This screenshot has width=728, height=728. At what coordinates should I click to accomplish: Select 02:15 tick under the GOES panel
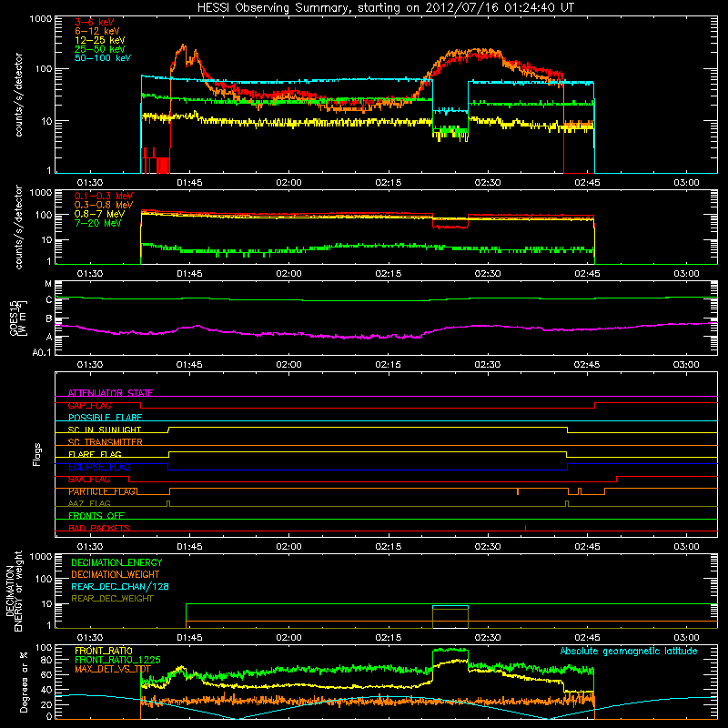(389, 365)
